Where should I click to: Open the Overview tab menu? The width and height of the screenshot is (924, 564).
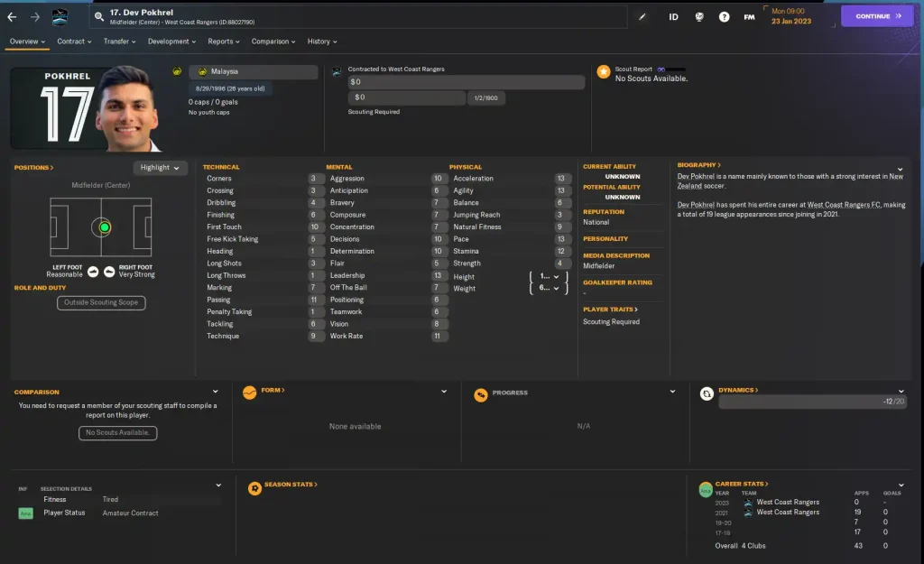27,42
